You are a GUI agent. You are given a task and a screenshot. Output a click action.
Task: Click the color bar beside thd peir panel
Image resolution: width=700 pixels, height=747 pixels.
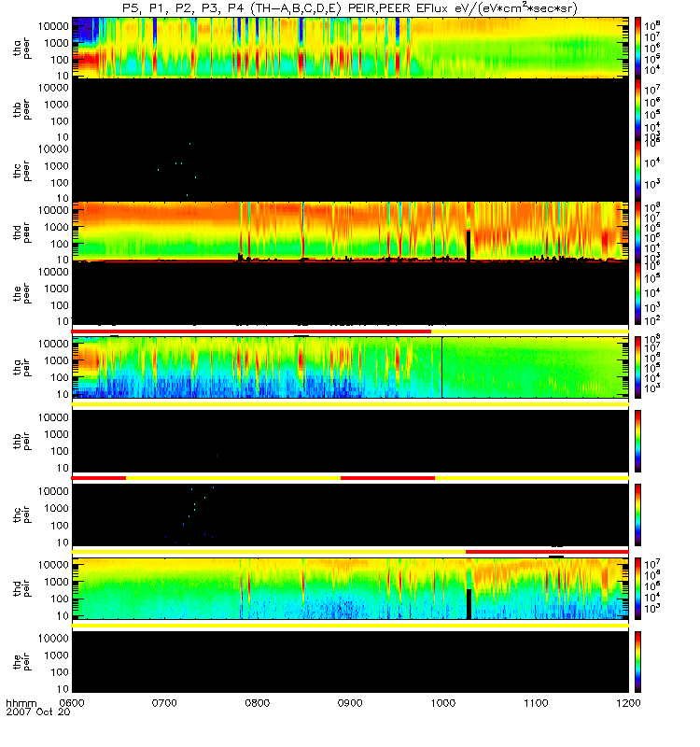[637, 589]
